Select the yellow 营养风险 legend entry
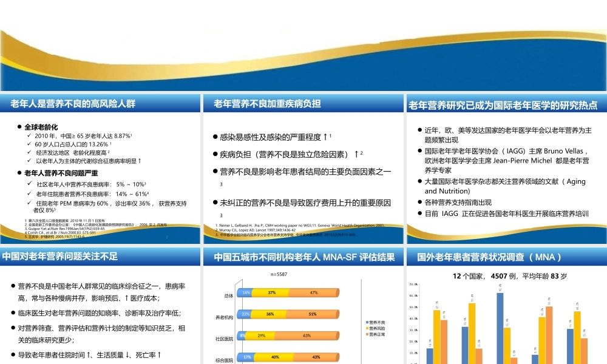The height and width of the screenshot is (364, 607). pos(375,328)
